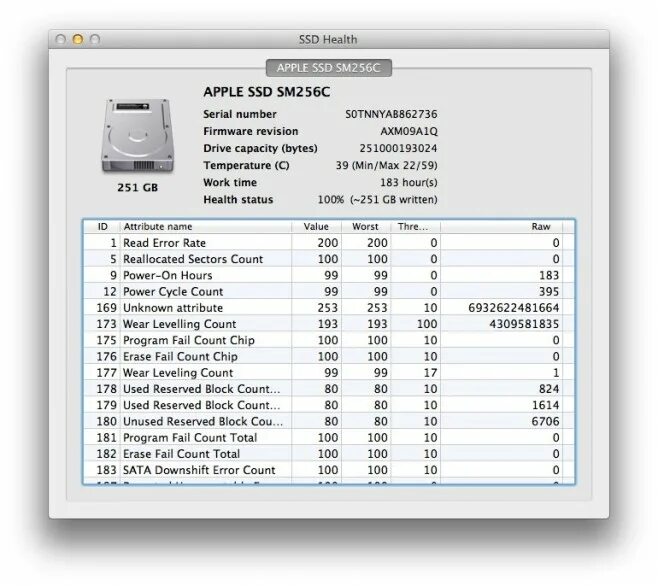The height and width of the screenshot is (586, 658).
Task: Click raw value 1614
Action: (x=546, y=405)
